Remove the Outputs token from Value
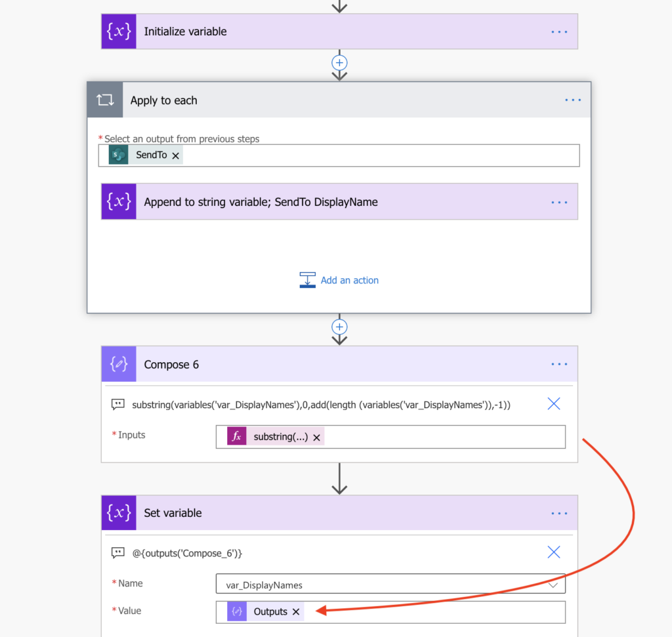 (x=296, y=611)
